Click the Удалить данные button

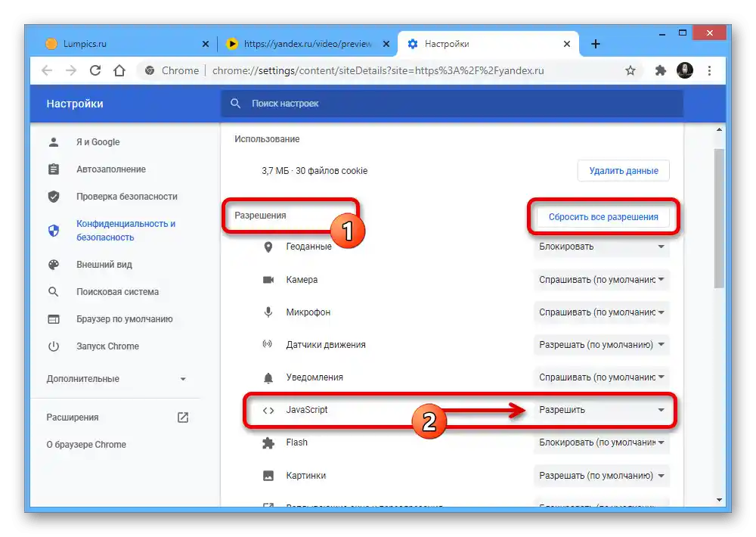[x=624, y=171]
